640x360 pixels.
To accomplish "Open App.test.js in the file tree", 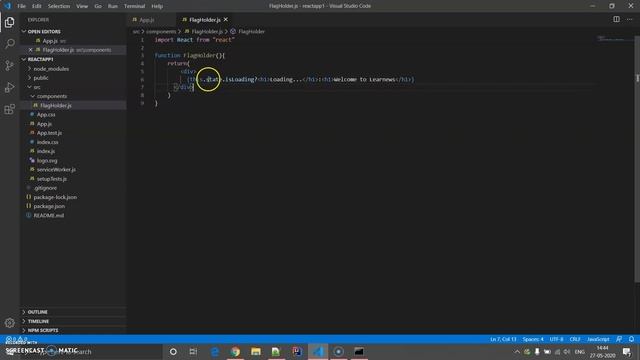I will tap(73, 133).
